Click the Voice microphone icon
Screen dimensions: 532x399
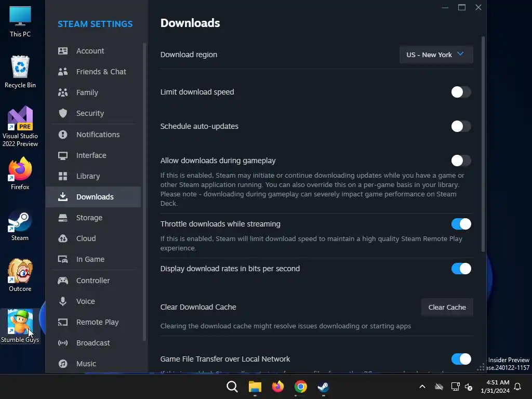tap(63, 301)
